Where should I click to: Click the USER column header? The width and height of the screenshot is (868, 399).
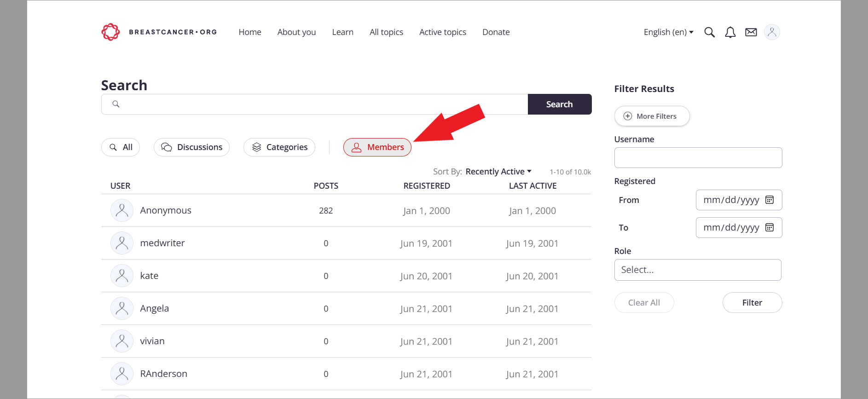point(120,186)
